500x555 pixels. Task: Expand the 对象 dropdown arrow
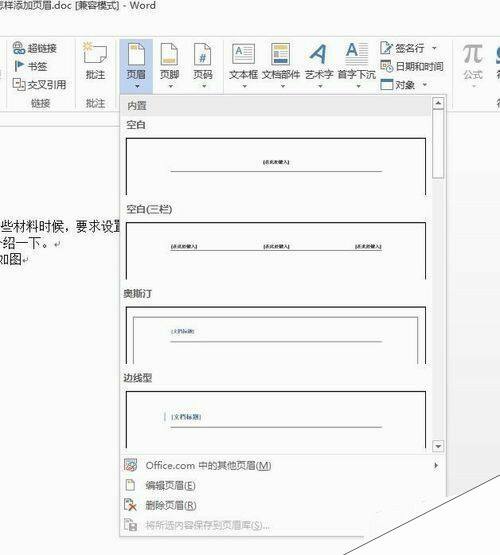click(x=425, y=85)
